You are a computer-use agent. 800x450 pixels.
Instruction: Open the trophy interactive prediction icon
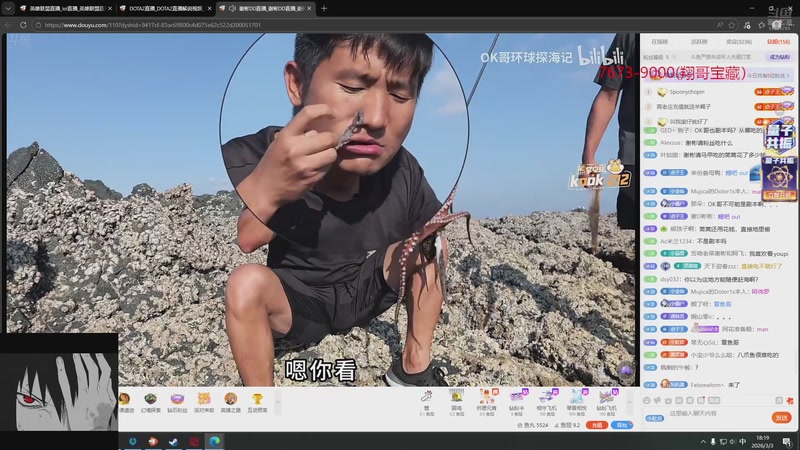point(257,402)
